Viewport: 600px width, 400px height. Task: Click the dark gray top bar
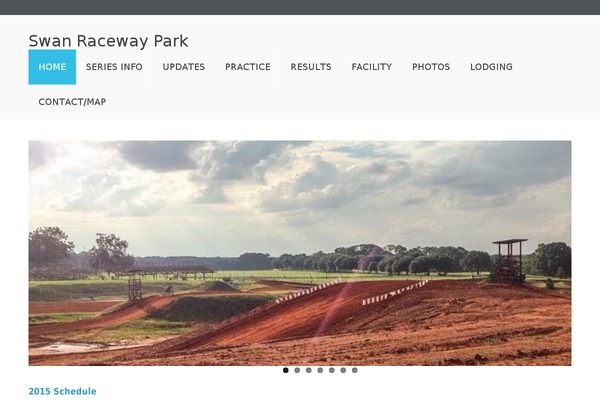click(x=300, y=7)
